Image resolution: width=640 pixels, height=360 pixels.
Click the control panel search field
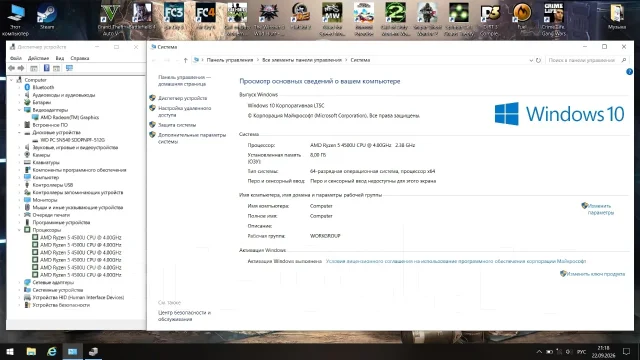pyautogui.click(x=587, y=60)
